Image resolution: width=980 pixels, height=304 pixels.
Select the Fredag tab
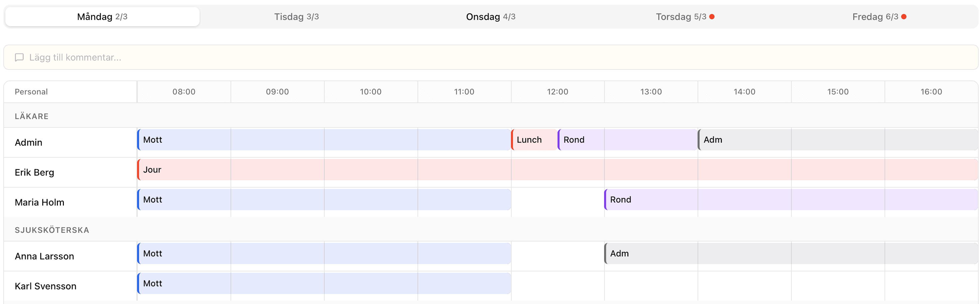pos(876,16)
